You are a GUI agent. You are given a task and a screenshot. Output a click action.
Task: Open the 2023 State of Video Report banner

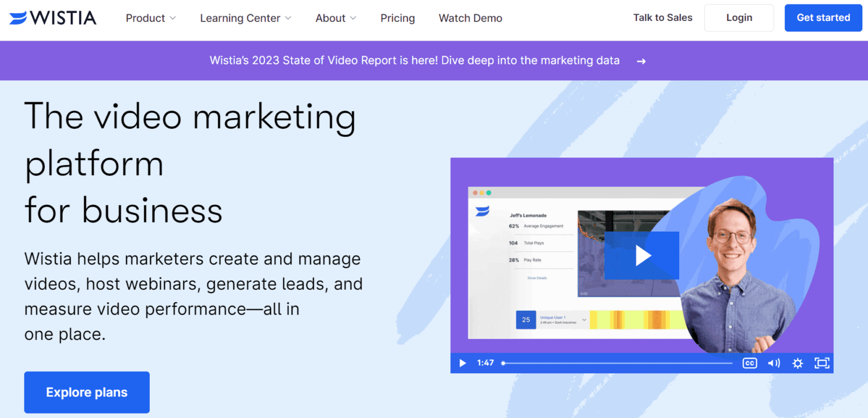pyautogui.click(x=414, y=60)
